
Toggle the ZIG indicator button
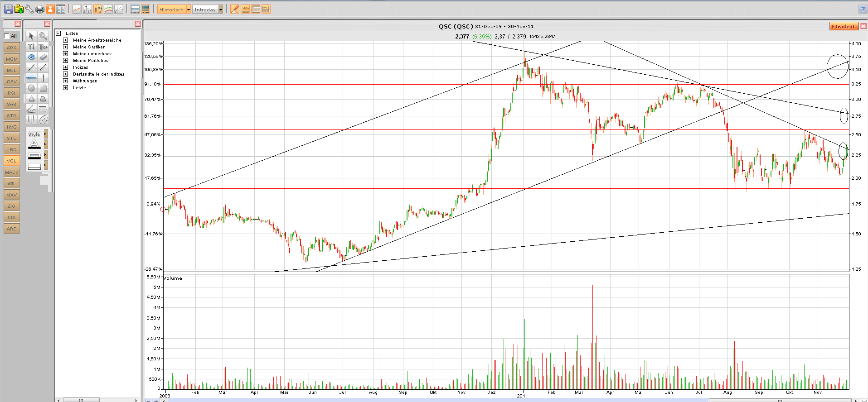(x=11, y=206)
